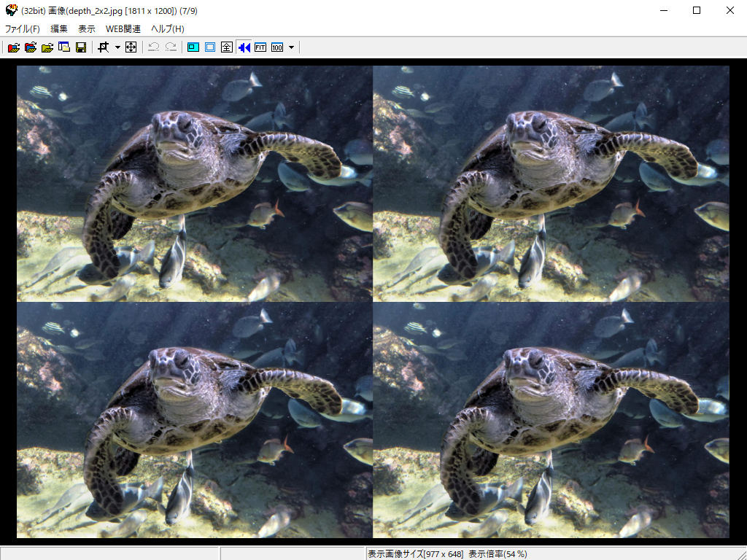The image size is (747, 560).
Task: Click the 100 percent zoom button
Action: pyautogui.click(x=277, y=47)
